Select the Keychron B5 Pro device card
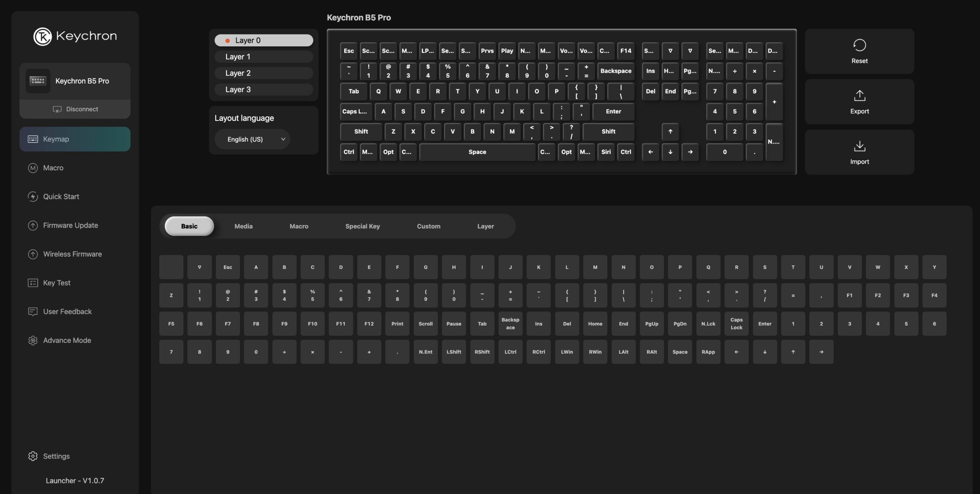This screenshot has width=980, height=494. 75,81
